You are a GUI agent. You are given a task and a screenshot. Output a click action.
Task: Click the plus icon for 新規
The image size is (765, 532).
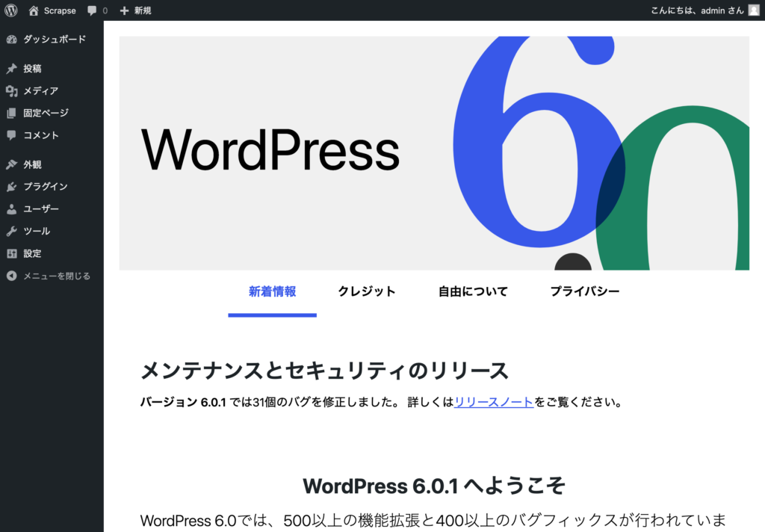pos(125,10)
